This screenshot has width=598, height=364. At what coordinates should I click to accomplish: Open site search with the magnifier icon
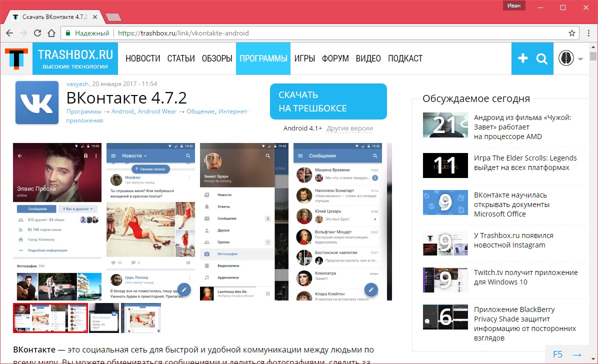coord(541,59)
